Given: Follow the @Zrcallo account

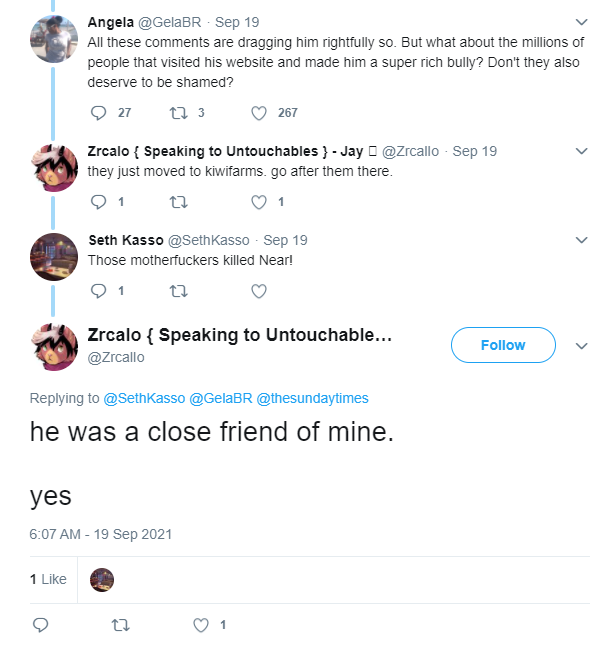Looking at the screenshot, I should pos(503,345).
